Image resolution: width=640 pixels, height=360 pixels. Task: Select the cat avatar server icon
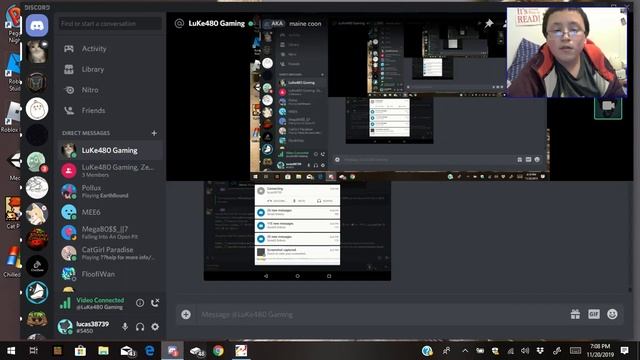click(x=37, y=52)
